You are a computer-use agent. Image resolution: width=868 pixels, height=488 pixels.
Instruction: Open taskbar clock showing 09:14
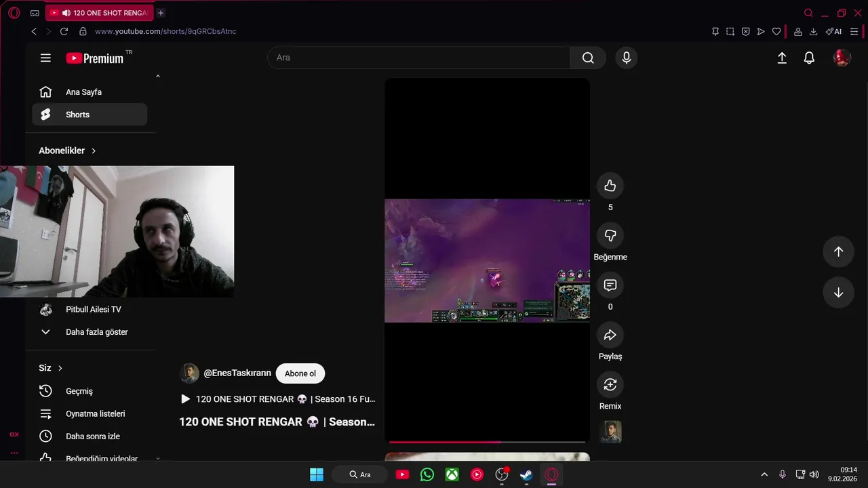(842, 474)
